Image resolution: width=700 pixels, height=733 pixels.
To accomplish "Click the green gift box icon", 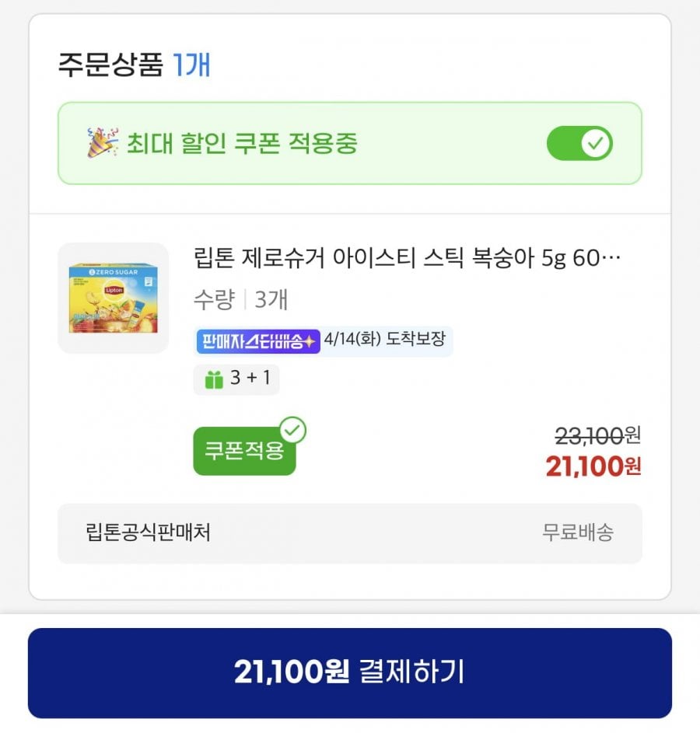I will (x=214, y=379).
